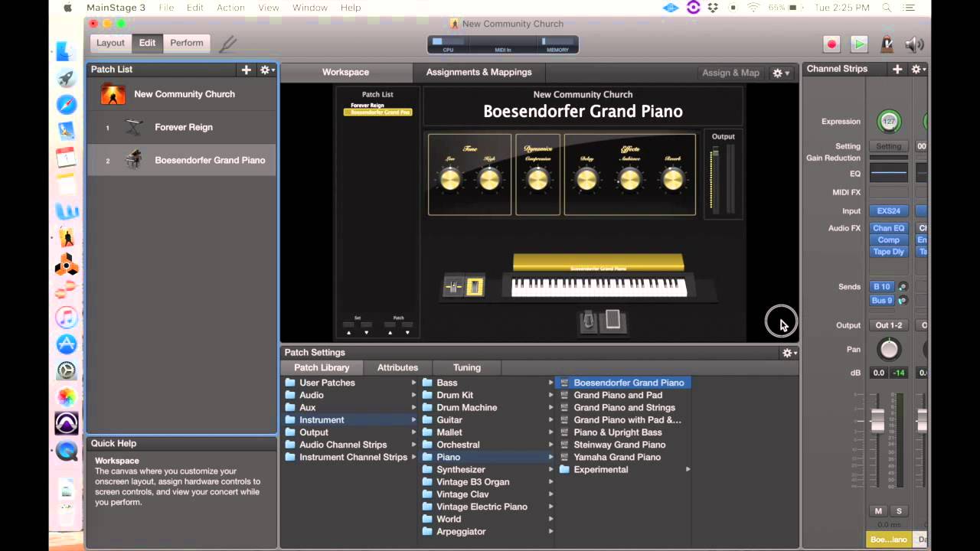
Task: Click the MainStage icon in the Dock
Action: pyautogui.click(x=67, y=238)
